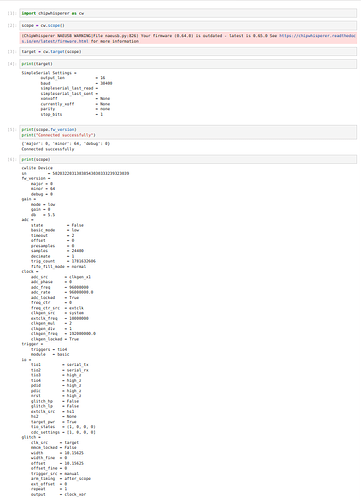Click the 'trigger_src = manual' output line
This screenshot has height=500, width=361.
pos(55,474)
